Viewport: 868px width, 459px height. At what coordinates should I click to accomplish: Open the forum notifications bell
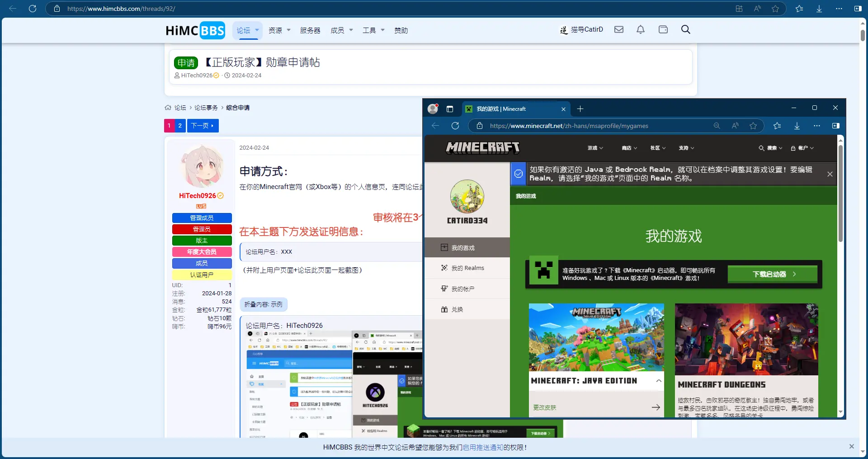pyautogui.click(x=640, y=29)
